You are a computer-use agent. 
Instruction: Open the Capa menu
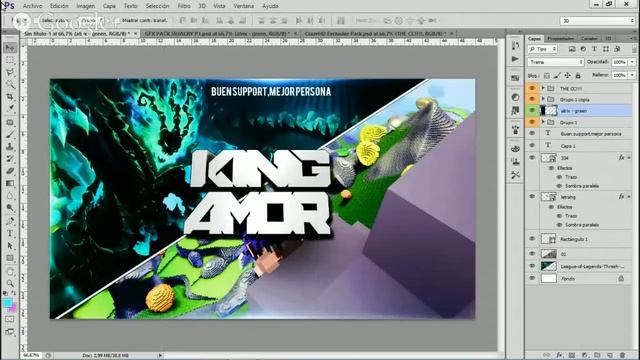tap(109, 6)
